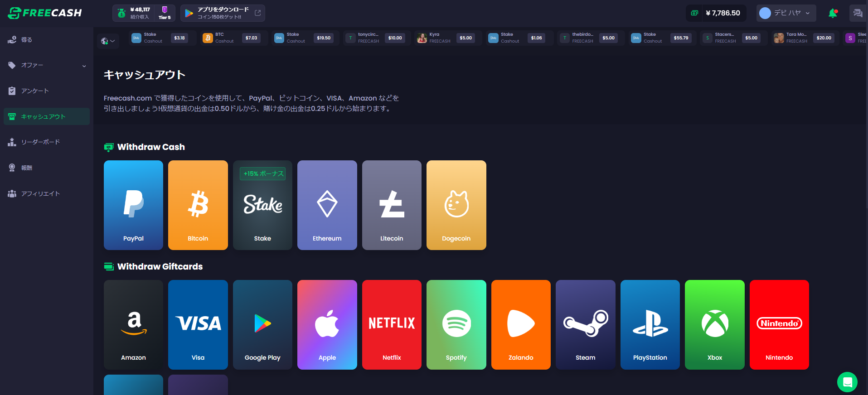Open the デビ ハヤ user menu dropdown
This screenshot has height=395, width=868.
point(786,13)
